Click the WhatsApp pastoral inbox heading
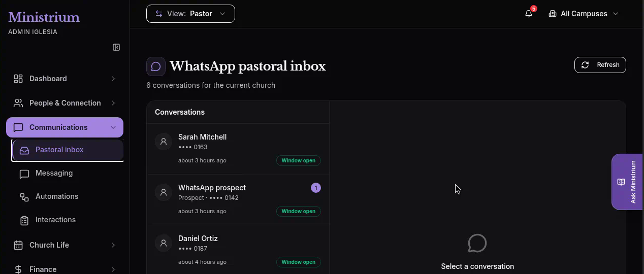Screen dimensions: 644x274 tap(248, 66)
